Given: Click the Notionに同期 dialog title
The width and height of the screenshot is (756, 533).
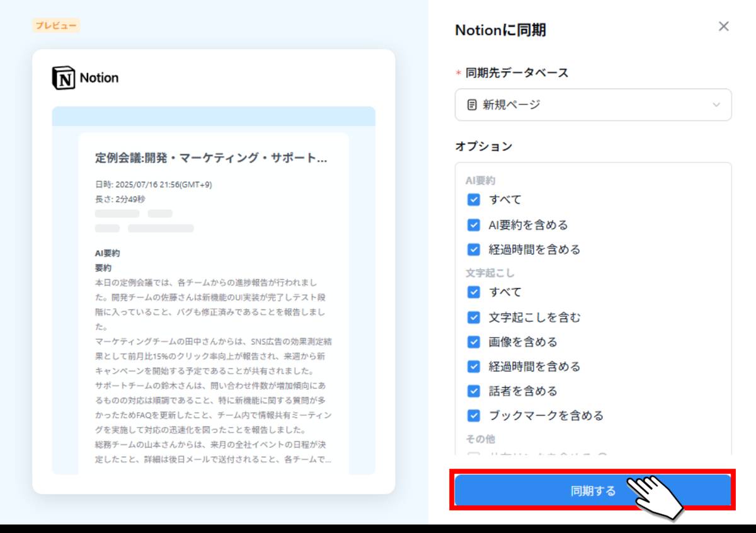Looking at the screenshot, I should (500, 30).
